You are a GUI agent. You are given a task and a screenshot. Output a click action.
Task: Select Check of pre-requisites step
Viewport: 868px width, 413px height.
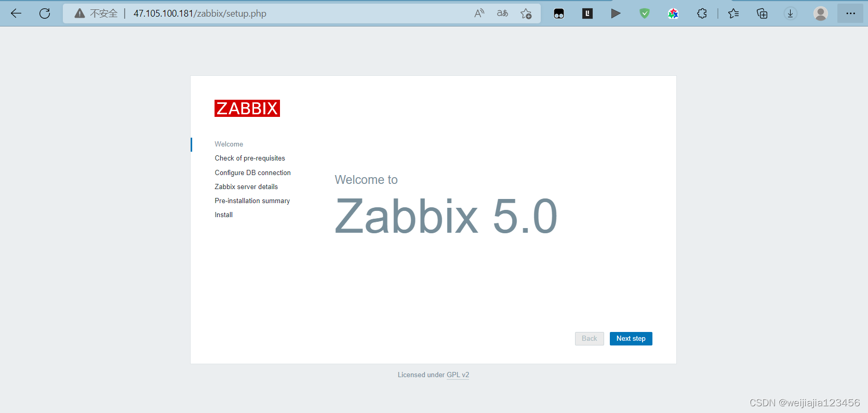tap(250, 158)
